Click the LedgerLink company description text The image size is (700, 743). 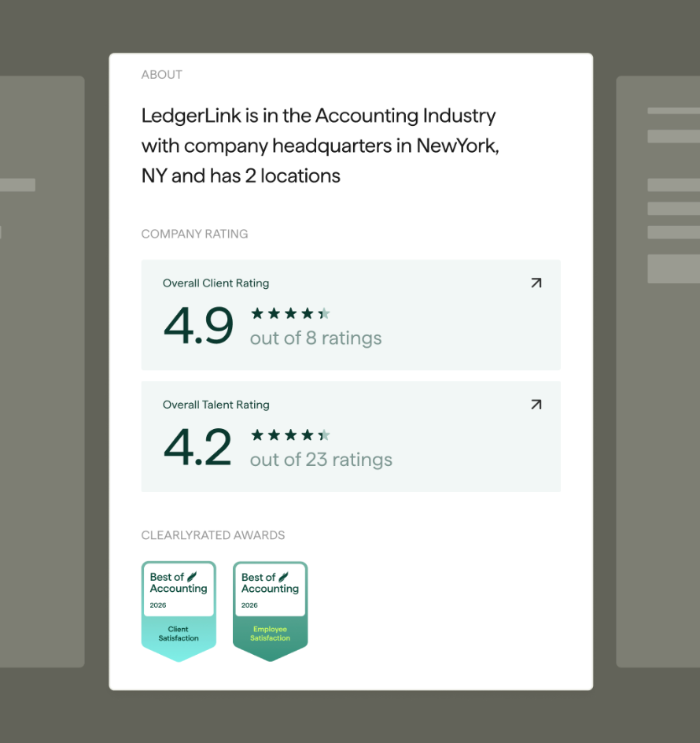[x=319, y=145]
